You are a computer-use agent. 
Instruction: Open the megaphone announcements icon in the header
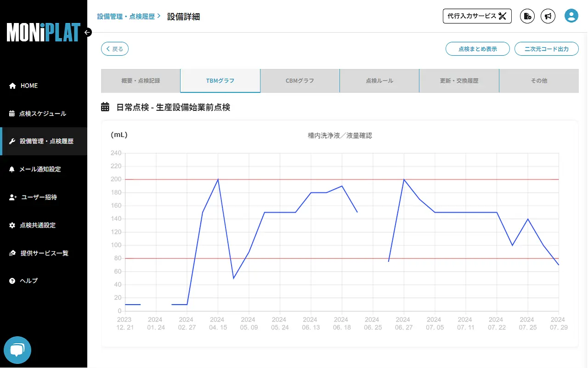tap(548, 16)
